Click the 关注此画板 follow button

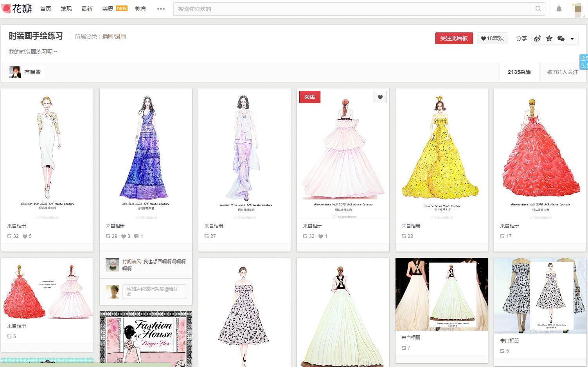tap(454, 38)
